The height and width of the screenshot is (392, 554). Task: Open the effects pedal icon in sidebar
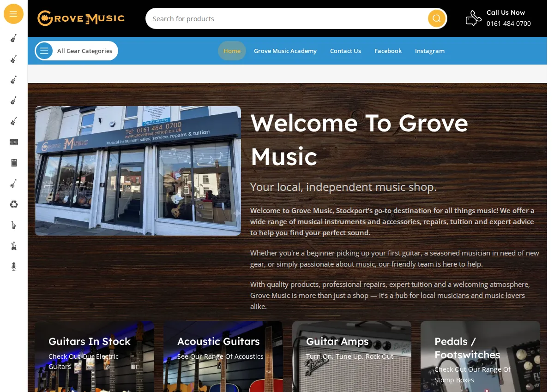[14, 163]
